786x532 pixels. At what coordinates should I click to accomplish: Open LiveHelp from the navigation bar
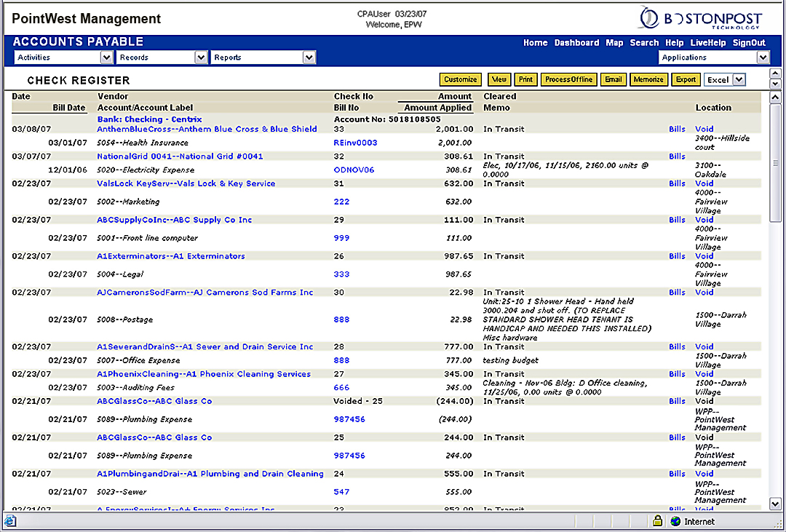click(708, 43)
